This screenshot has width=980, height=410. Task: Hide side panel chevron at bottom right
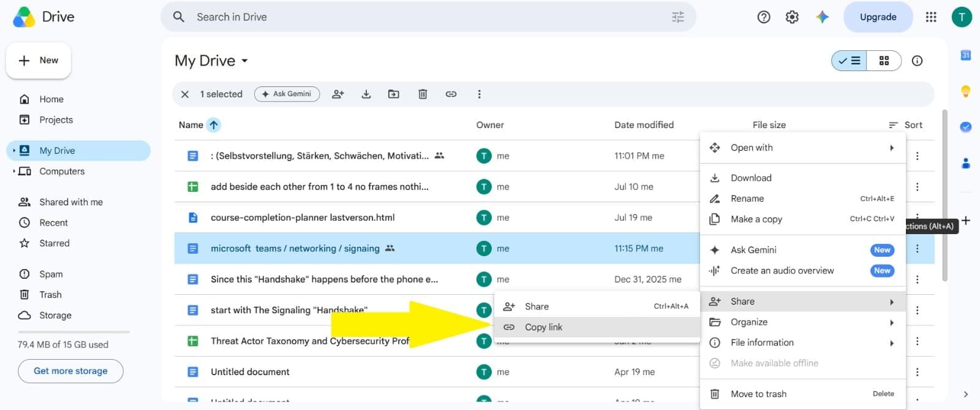(966, 395)
